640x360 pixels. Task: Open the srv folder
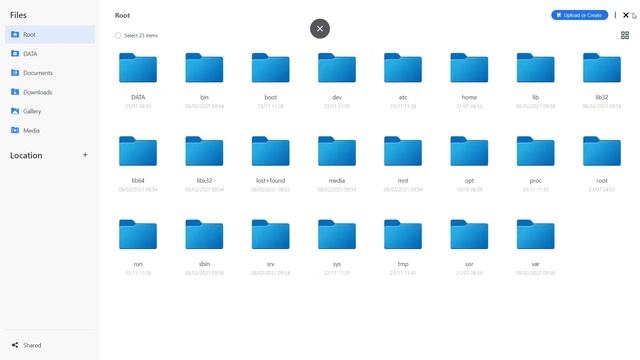[x=271, y=234]
